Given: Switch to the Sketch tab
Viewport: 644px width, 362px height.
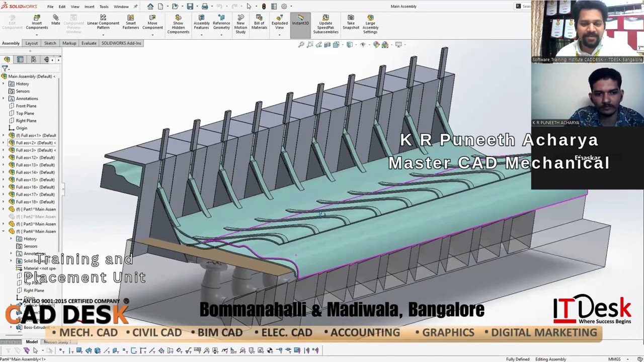Looking at the screenshot, I should (x=50, y=43).
